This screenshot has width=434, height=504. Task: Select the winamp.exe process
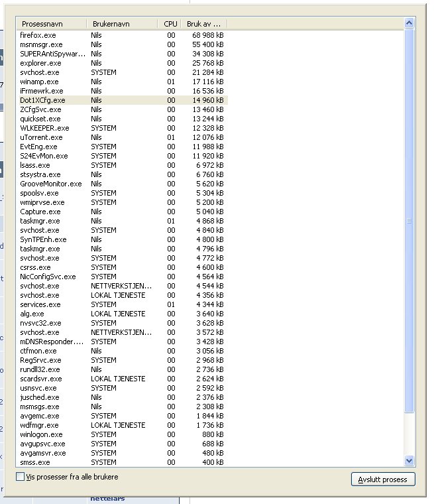pyautogui.click(x=122, y=82)
